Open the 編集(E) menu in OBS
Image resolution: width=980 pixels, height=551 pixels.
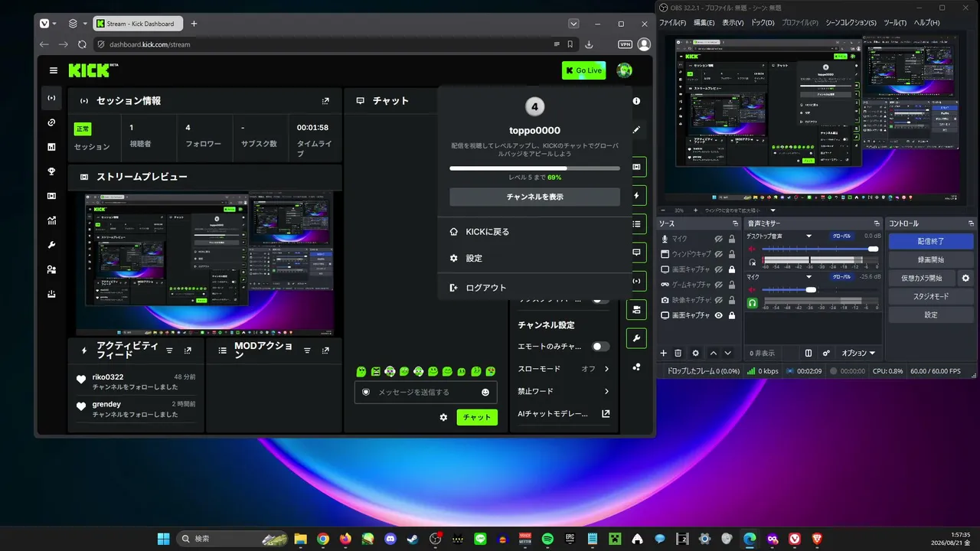tap(704, 23)
